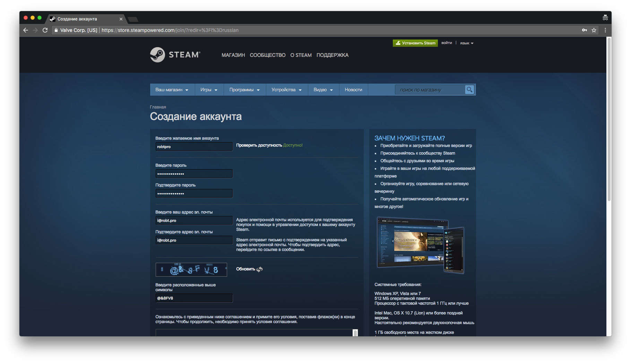Click the green Установить Steam button

point(415,43)
